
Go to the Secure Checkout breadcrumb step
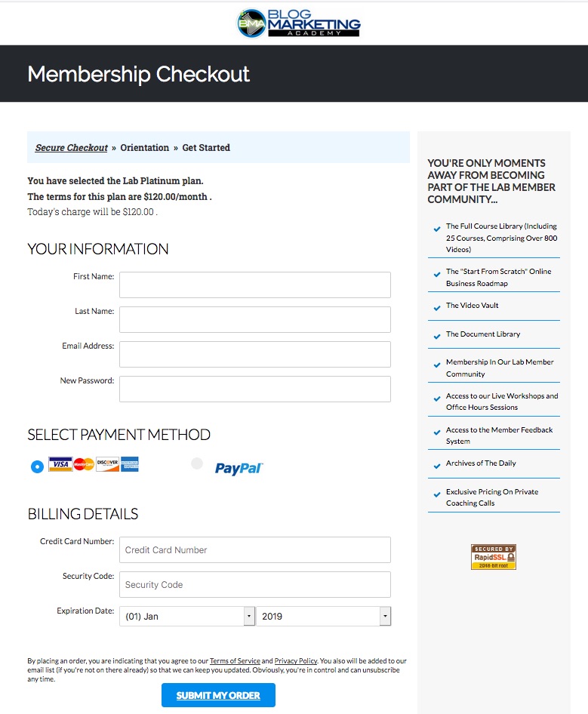pos(72,147)
